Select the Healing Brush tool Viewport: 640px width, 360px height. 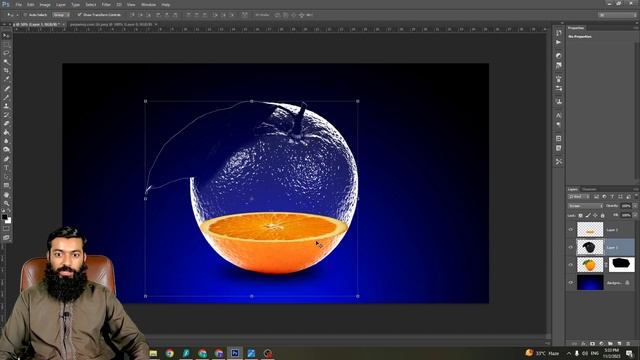point(6,89)
